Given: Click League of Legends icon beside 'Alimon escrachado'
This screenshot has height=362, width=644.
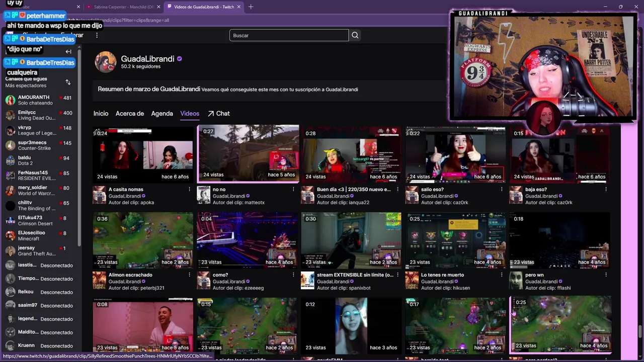Looking at the screenshot, I should pos(99,281).
